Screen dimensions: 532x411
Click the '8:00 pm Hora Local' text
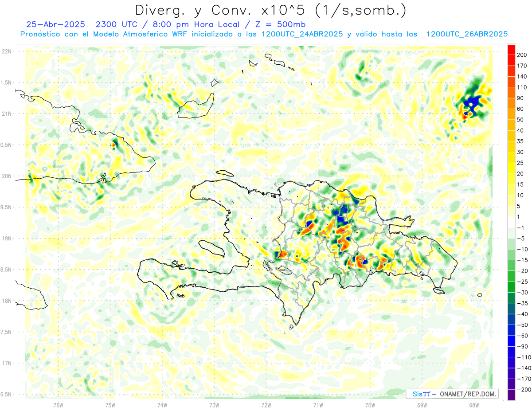click(197, 24)
